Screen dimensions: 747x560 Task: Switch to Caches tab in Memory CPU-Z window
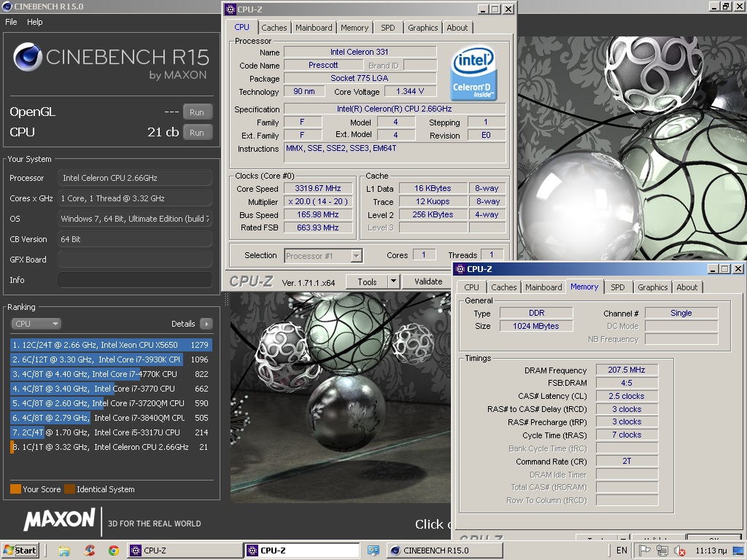(x=503, y=287)
